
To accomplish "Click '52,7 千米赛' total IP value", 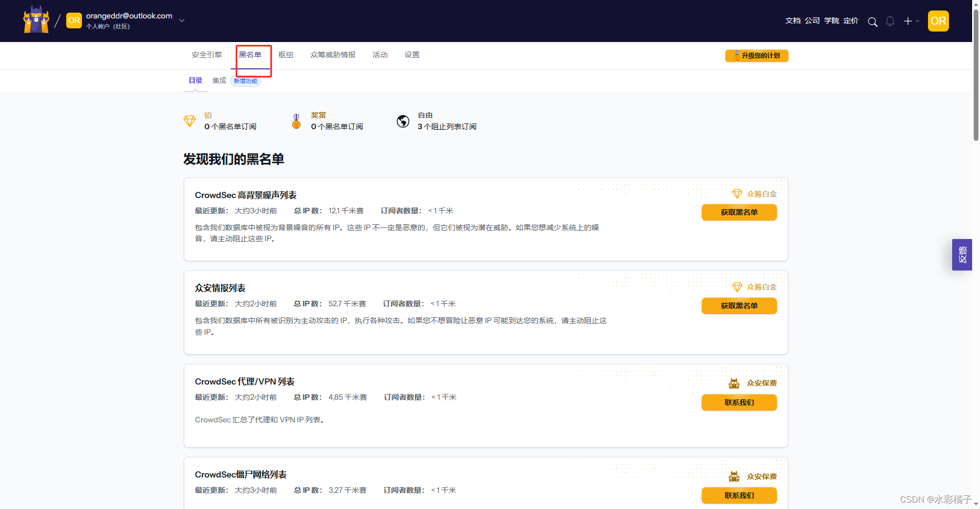I will click(x=347, y=304).
